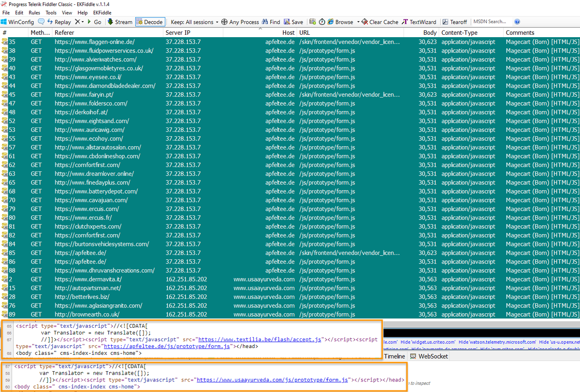Viewport: 580px width, 392px height.
Task: Click the comment bubble toolbar icon
Action: coord(41,22)
